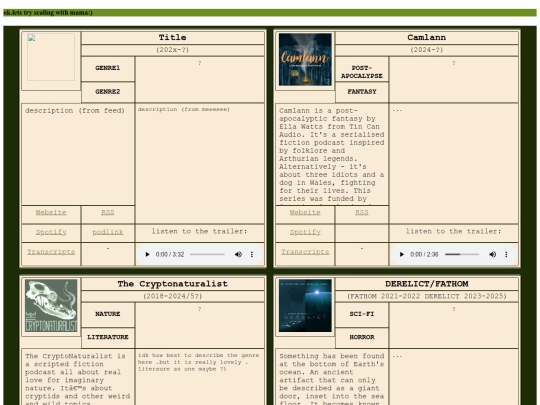Click the LITERATURE genre label

click(x=108, y=337)
